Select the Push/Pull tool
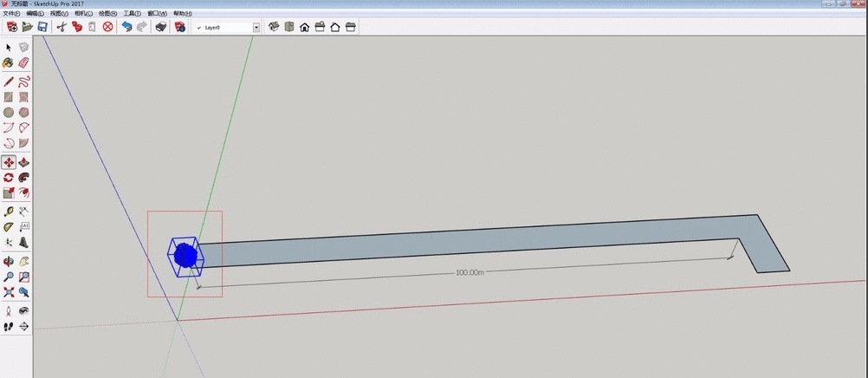 23,162
